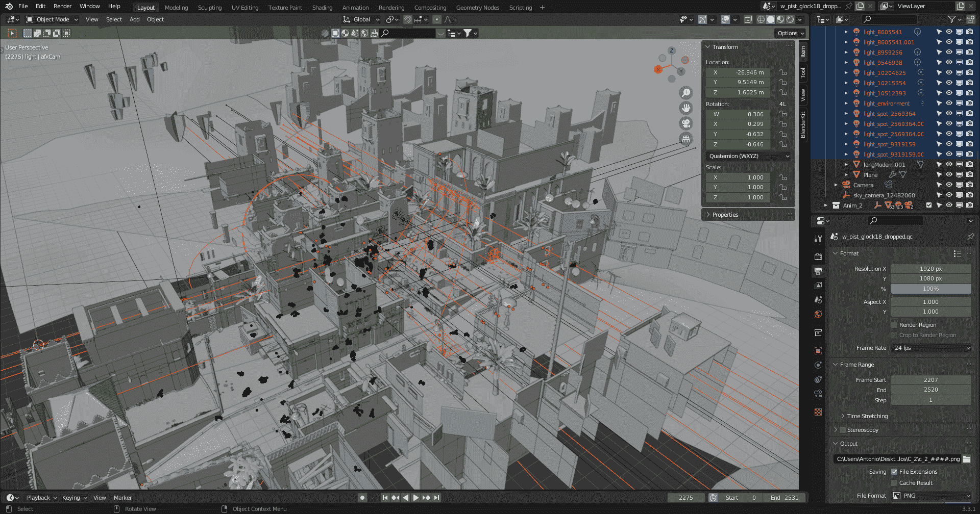The width and height of the screenshot is (980, 514).
Task: Open the Quaternion (WXYZ) rotation mode dropdown
Action: (x=749, y=156)
